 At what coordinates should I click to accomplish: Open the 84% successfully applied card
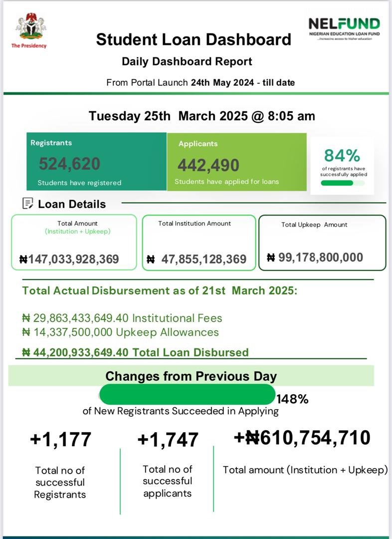(x=342, y=165)
